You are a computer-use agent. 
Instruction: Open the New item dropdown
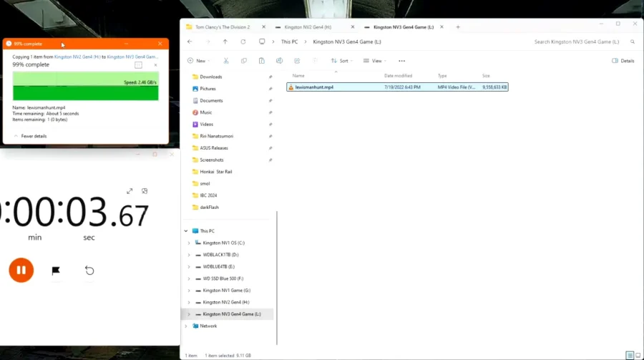point(199,61)
